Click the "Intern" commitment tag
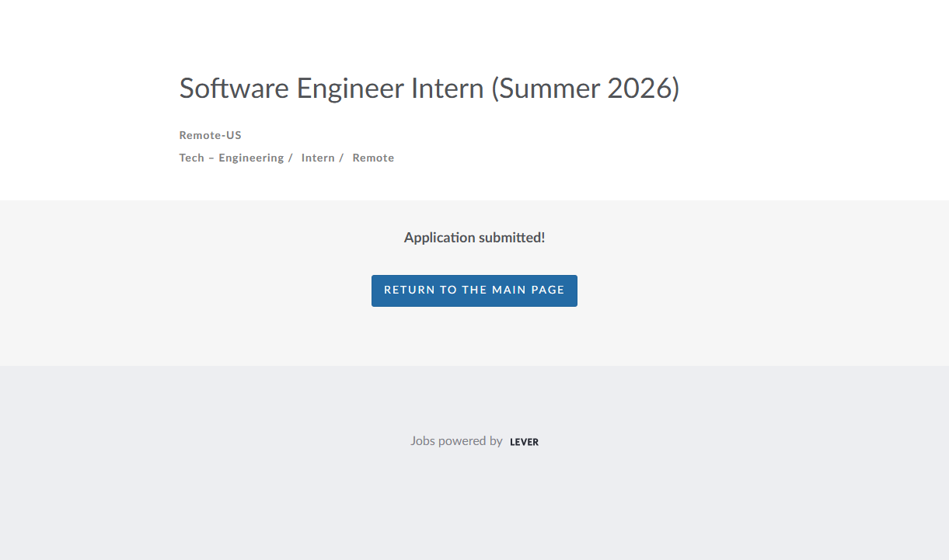The width and height of the screenshot is (949, 560). click(x=318, y=158)
